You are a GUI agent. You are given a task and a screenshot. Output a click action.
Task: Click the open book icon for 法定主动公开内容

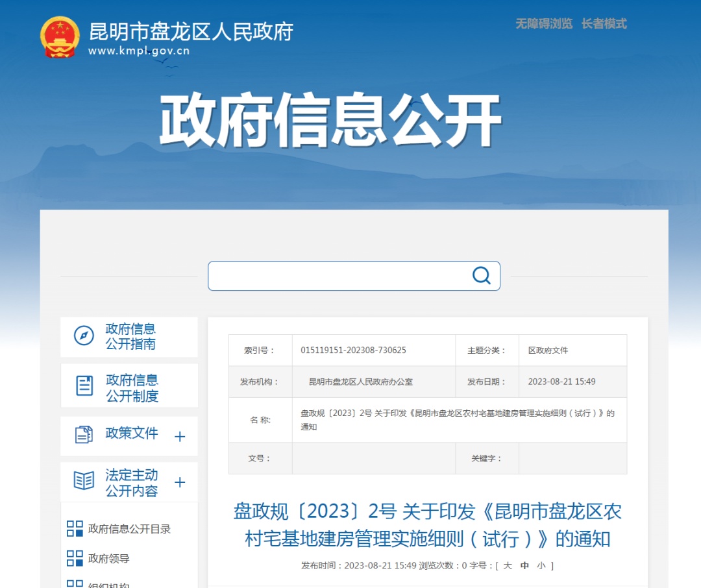tap(84, 481)
